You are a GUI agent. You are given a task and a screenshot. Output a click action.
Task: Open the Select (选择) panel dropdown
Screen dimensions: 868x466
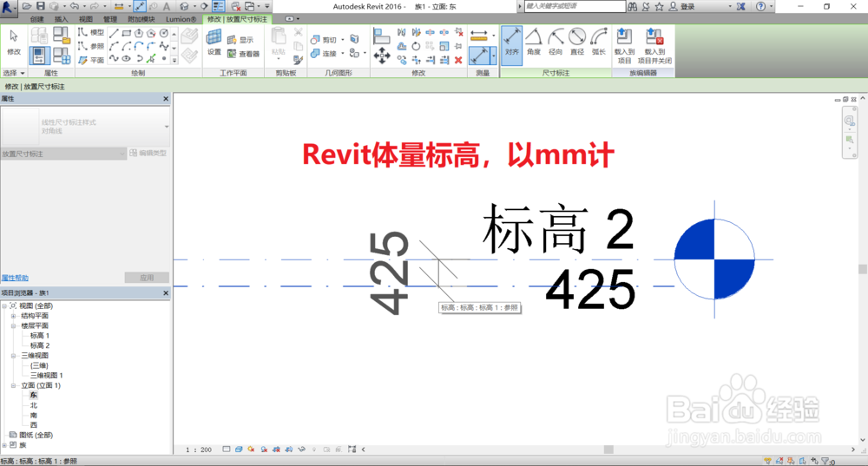[14, 73]
